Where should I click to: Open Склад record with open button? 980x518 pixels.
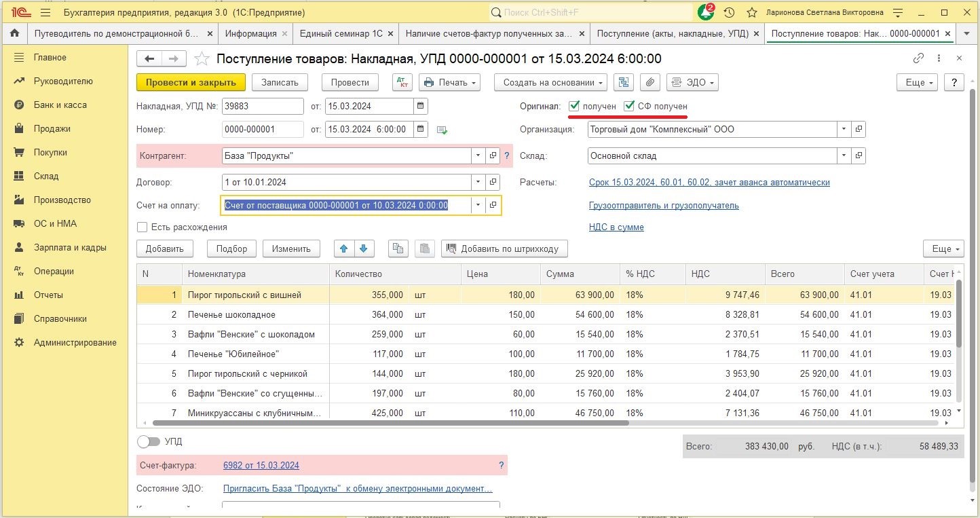pyautogui.click(x=859, y=156)
